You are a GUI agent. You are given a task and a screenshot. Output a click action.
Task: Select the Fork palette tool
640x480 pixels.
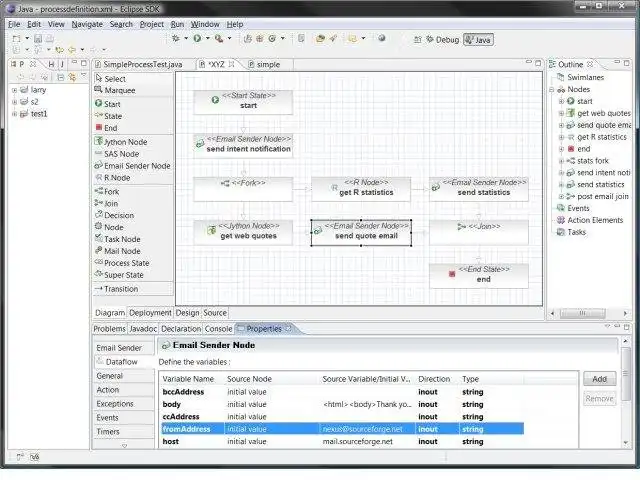click(107, 191)
